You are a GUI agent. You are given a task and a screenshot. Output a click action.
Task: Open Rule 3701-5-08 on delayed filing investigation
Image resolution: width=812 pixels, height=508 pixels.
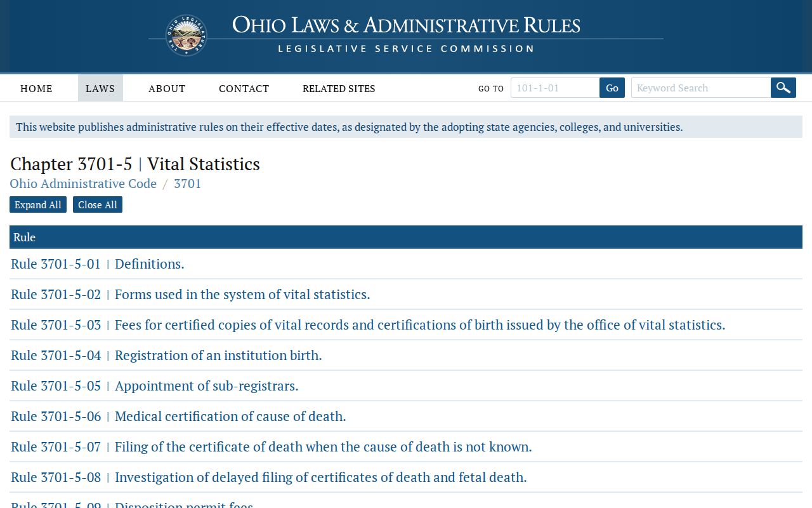[269, 477]
